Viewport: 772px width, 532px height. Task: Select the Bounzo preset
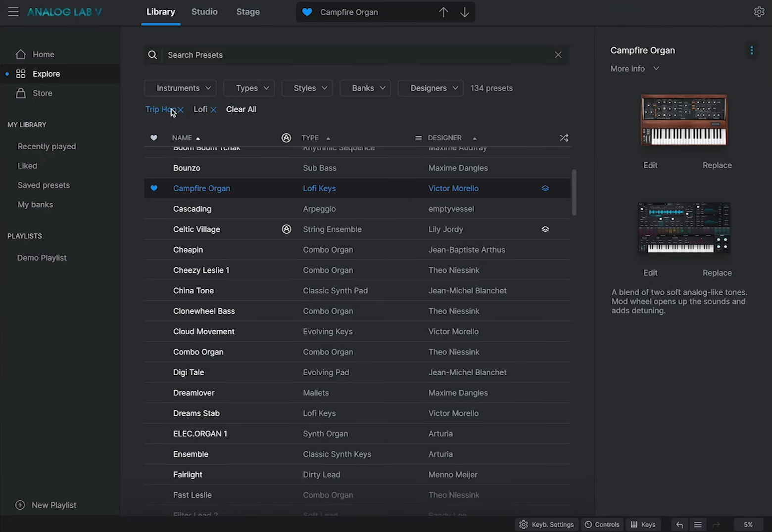[357, 168]
